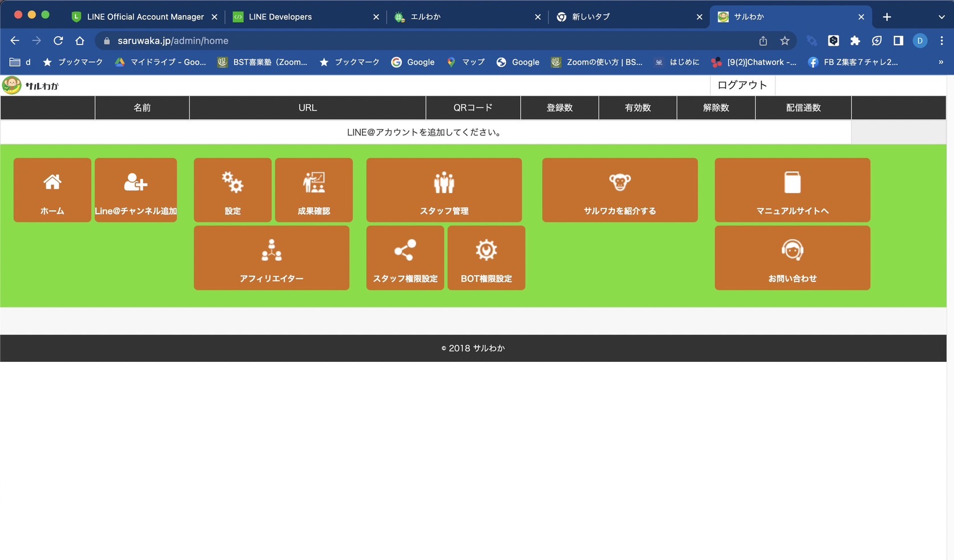Click the ログアウト logout button
This screenshot has height=560, width=954.
coord(742,85)
